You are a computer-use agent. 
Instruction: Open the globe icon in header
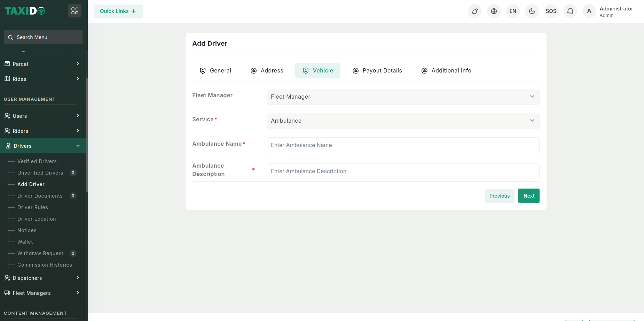494,11
